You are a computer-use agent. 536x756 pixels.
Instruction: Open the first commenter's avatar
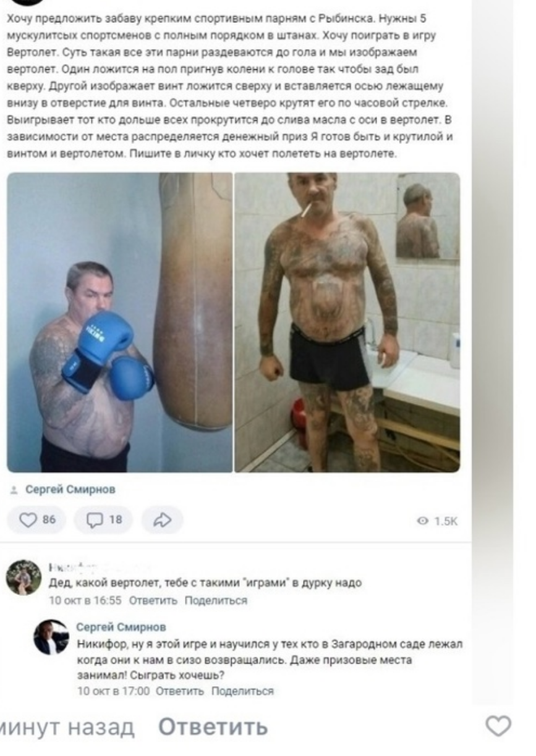pos(23,577)
